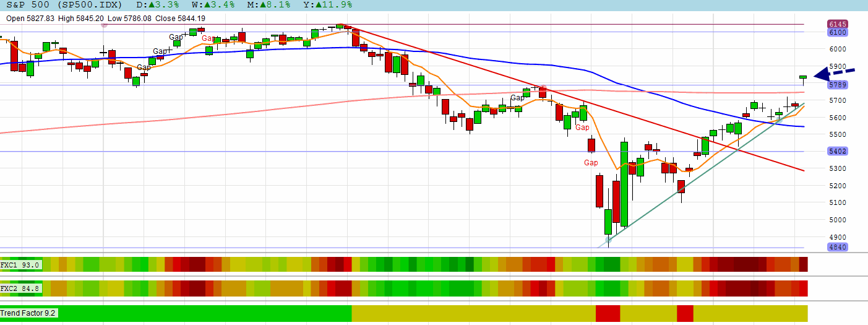Click the 5700 price axis label
This screenshot has width=868, height=325.
coord(837,100)
